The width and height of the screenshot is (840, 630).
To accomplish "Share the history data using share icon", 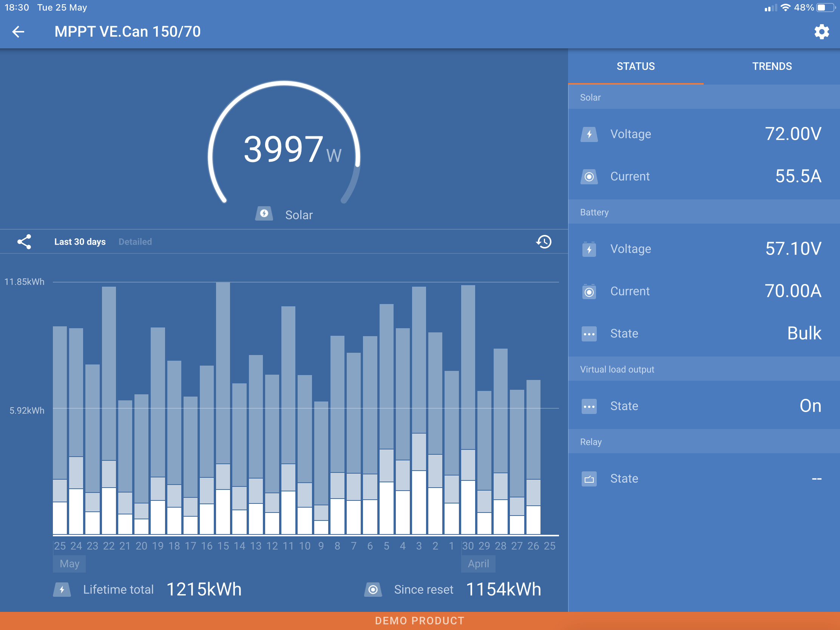I will pos(24,242).
